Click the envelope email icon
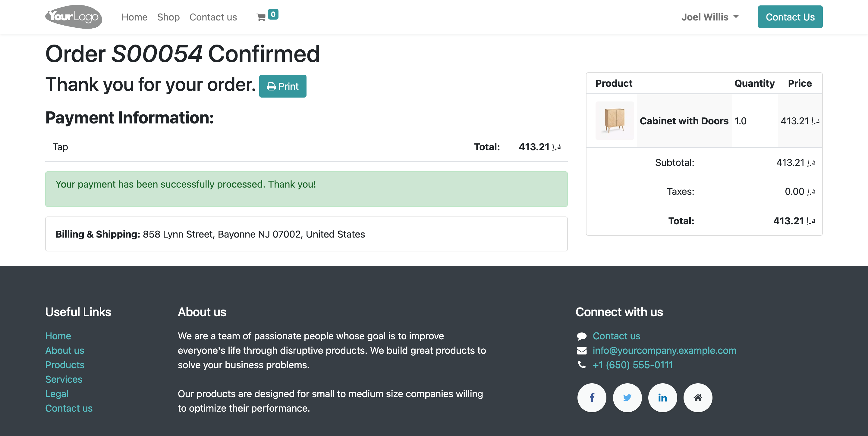 click(x=582, y=350)
